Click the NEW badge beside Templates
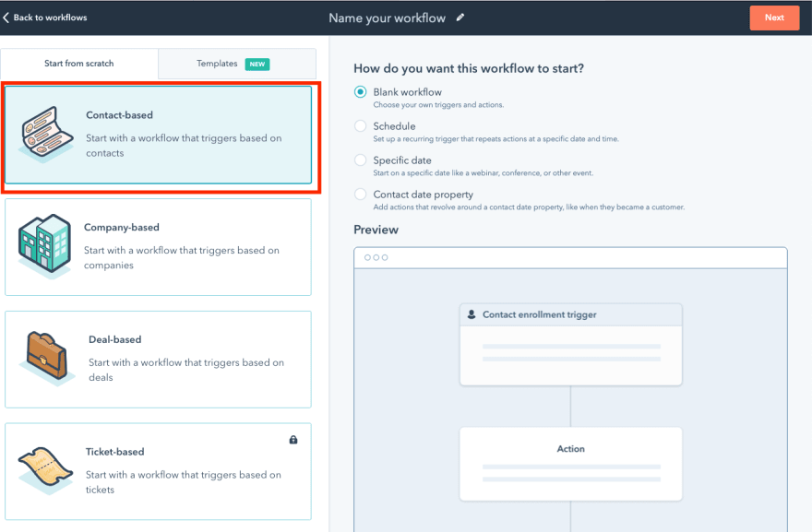Viewport: 812px width, 532px height. point(257,65)
